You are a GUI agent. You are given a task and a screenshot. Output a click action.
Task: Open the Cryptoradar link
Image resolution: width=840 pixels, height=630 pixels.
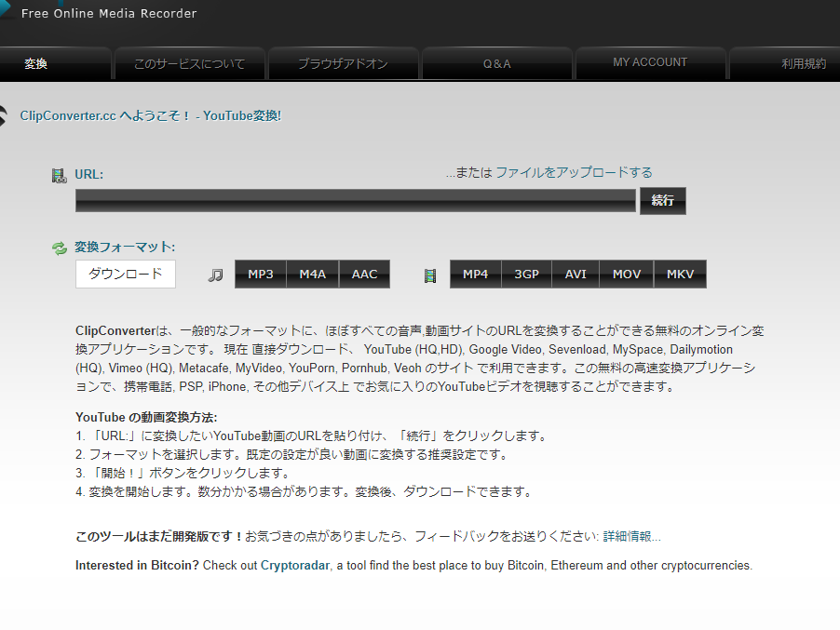pyautogui.click(x=294, y=565)
